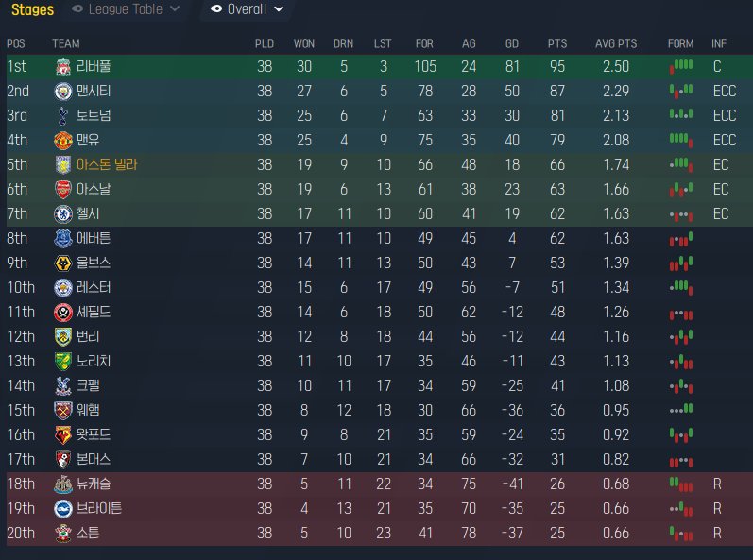
Task: Click the Wolves crest in 9th row
Action: pyautogui.click(x=63, y=263)
